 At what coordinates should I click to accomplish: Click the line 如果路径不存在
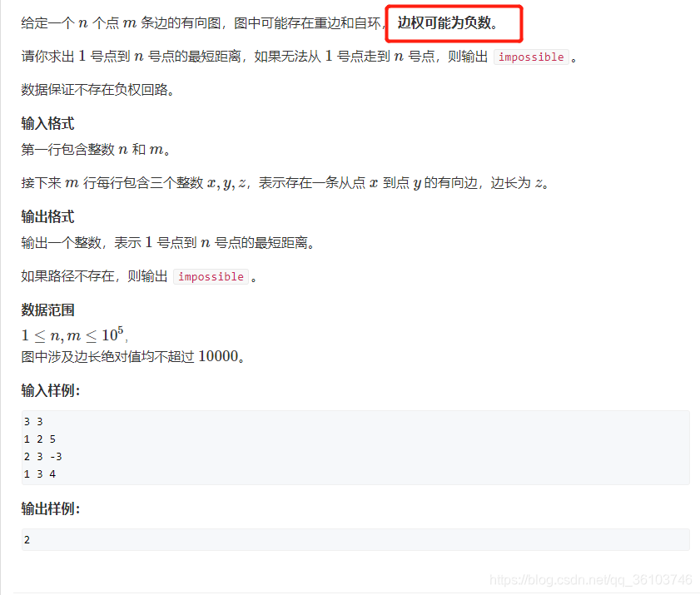(x=139, y=276)
